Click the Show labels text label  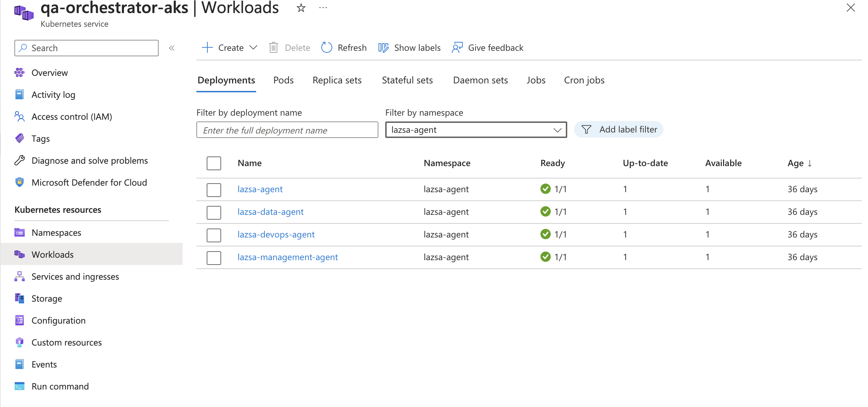click(417, 48)
